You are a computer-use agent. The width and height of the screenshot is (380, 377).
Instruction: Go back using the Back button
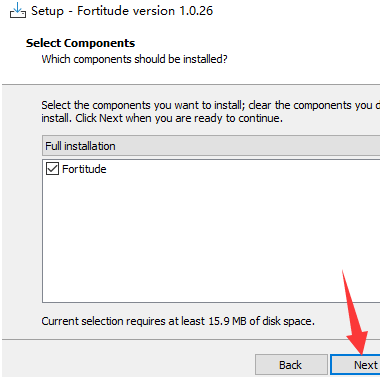(291, 365)
